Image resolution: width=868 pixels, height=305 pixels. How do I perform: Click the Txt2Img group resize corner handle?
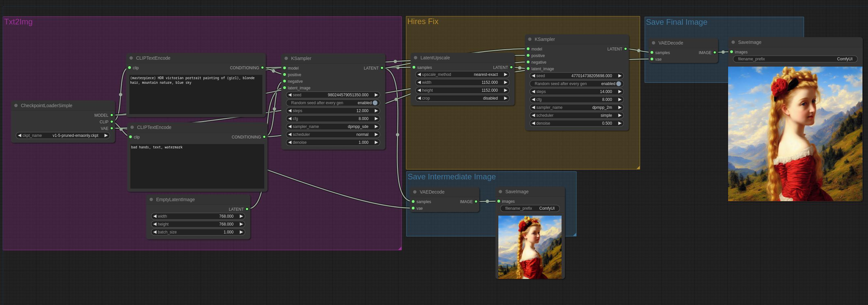(x=400, y=248)
